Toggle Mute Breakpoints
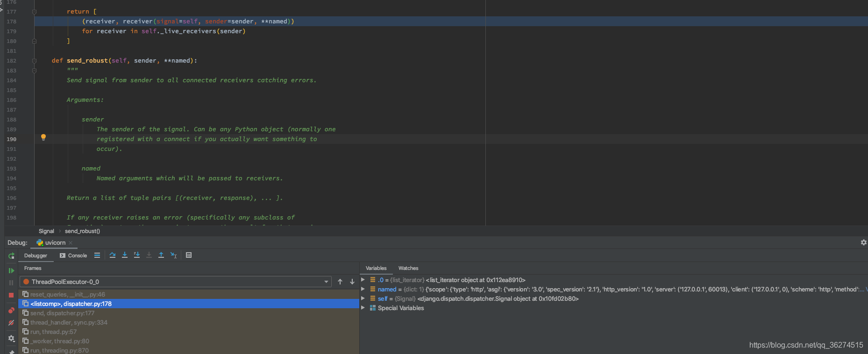 click(11, 323)
